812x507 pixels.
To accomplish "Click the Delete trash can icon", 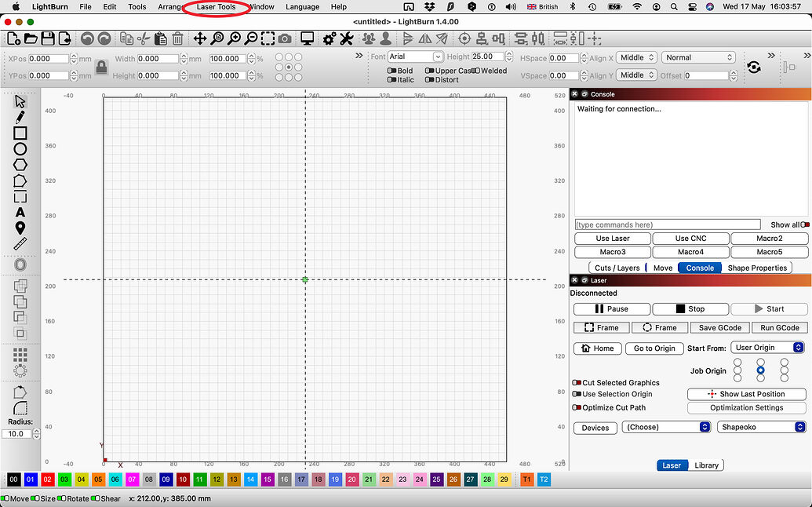I will pos(178,38).
